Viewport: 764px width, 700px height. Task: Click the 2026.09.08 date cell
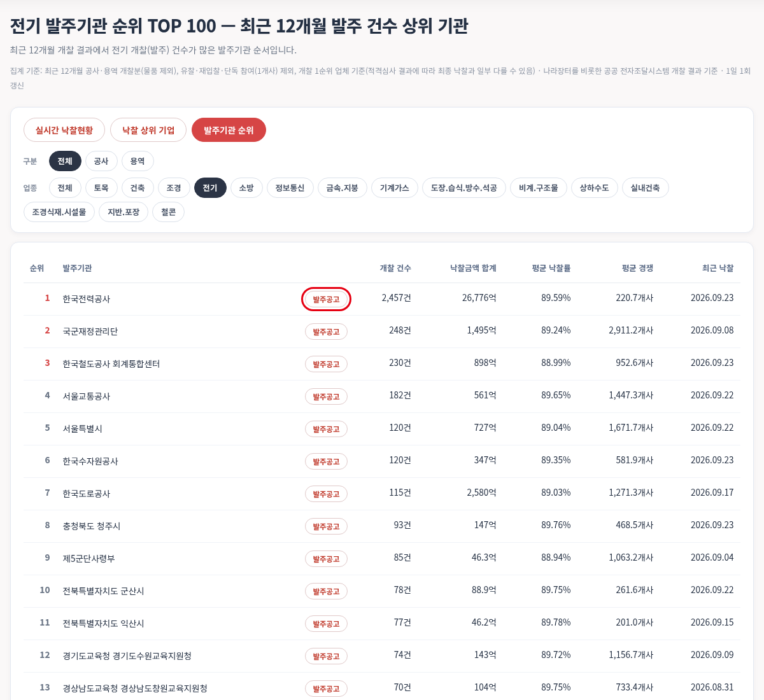point(712,330)
